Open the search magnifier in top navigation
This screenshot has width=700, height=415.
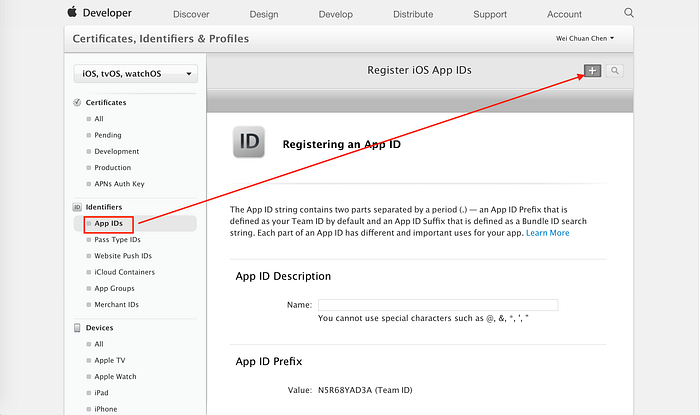[x=629, y=12]
